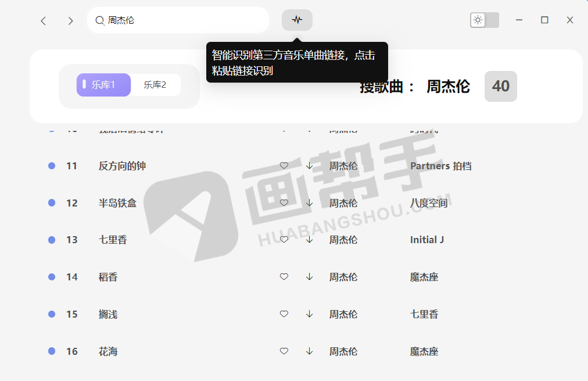Open album 魔杰座 in the 花海 row
This screenshot has width=588, height=381.
coord(424,351)
